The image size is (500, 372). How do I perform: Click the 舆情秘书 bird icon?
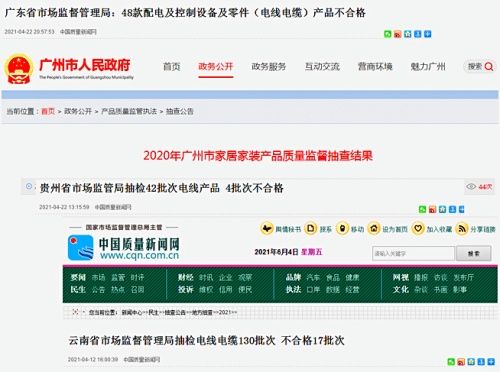[x=267, y=229]
